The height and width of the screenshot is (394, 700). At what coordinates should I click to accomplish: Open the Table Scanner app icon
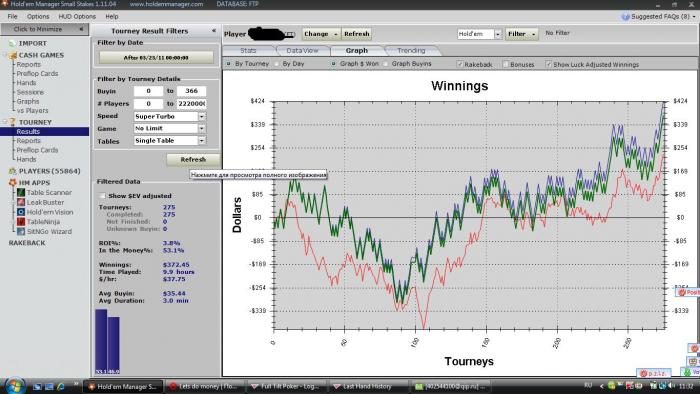click(21, 192)
